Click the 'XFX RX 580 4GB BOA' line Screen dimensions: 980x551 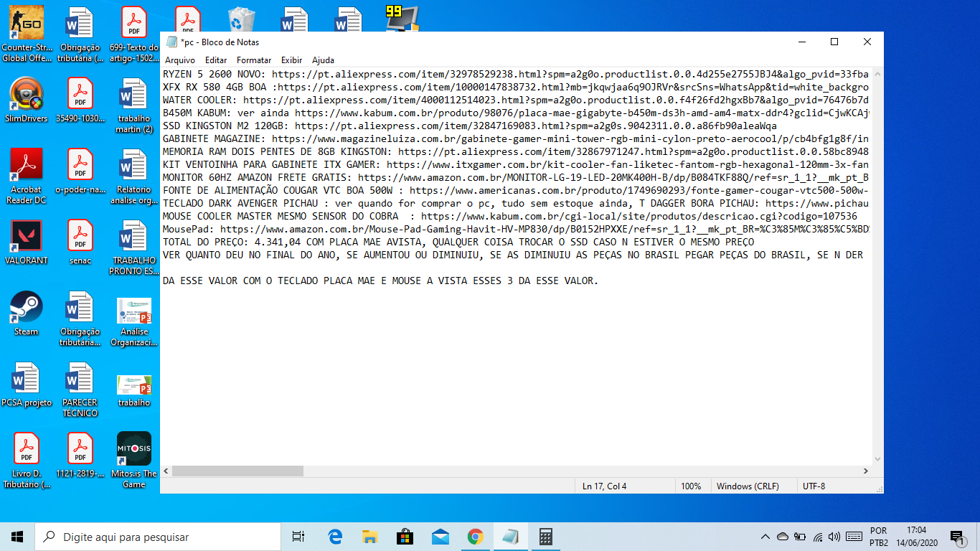coord(516,87)
